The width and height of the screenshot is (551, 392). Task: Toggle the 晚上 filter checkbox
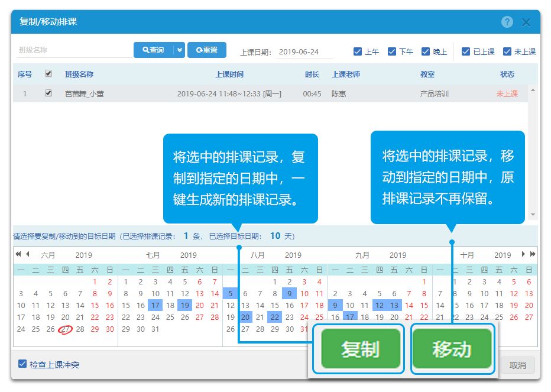(x=426, y=51)
